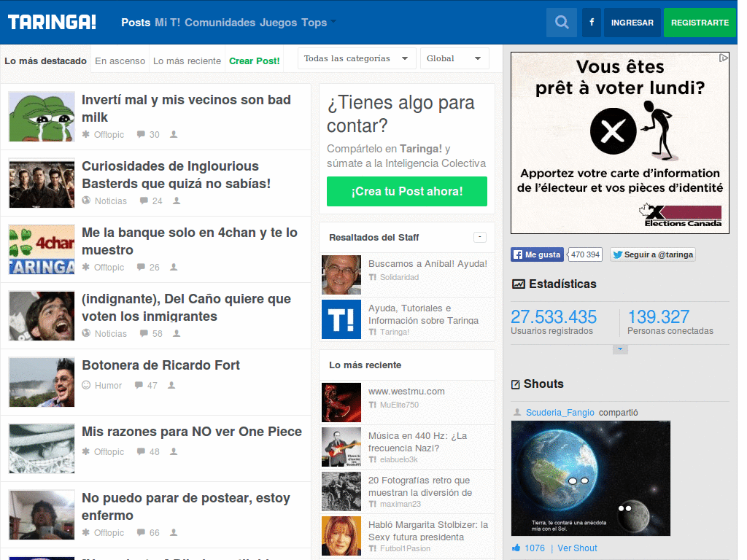Image resolution: width=747 pixels, height=560 pixels.
Task: Open the 'Ver Shout' link
Action: [577, 548]
